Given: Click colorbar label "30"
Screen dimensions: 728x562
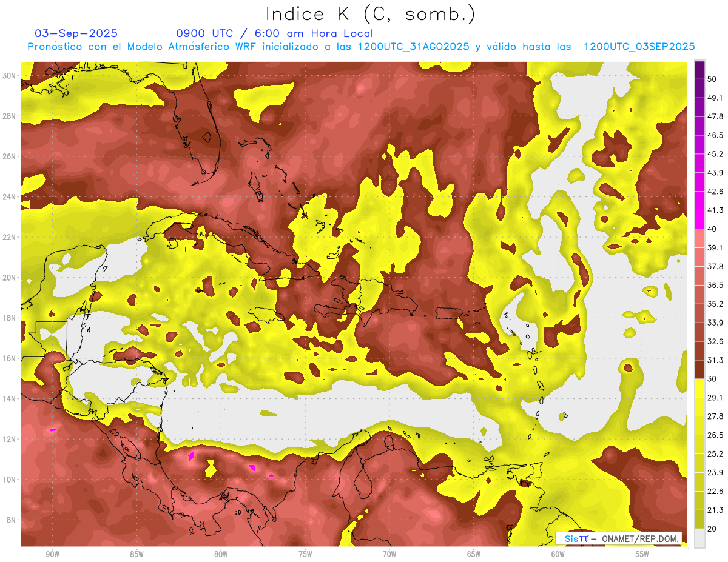Looking at the screenshot, I should [x=712, y=379].
